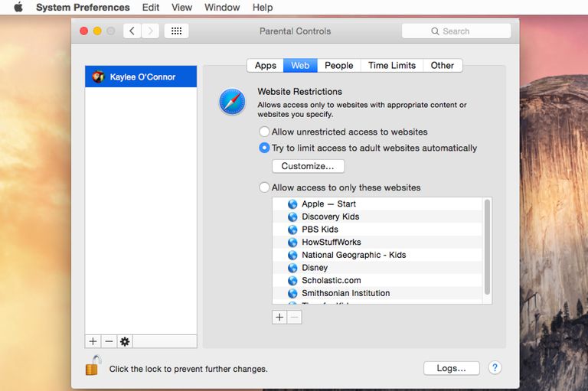Open the Apple menu

[18, 7]
